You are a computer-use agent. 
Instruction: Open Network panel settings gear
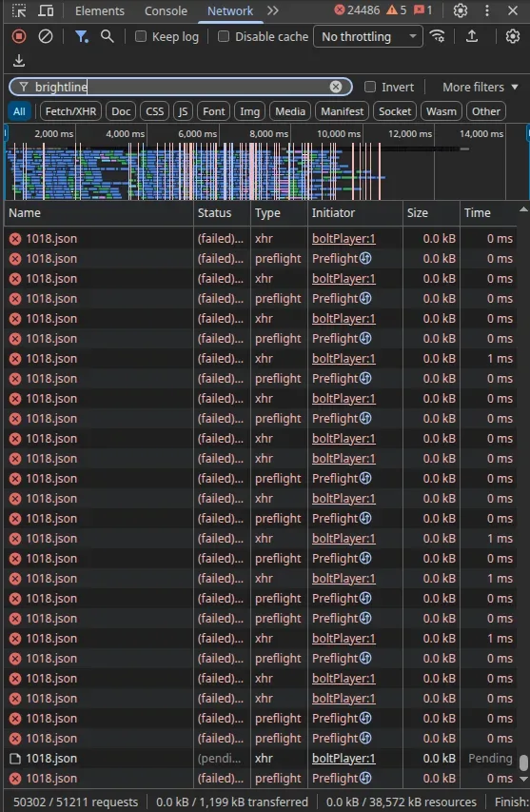513,36
